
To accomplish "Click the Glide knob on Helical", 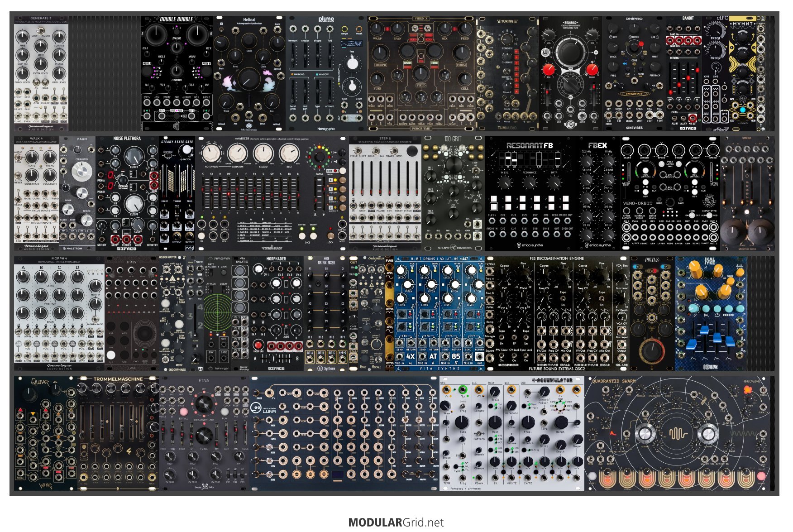I will (x=263, y=57).
